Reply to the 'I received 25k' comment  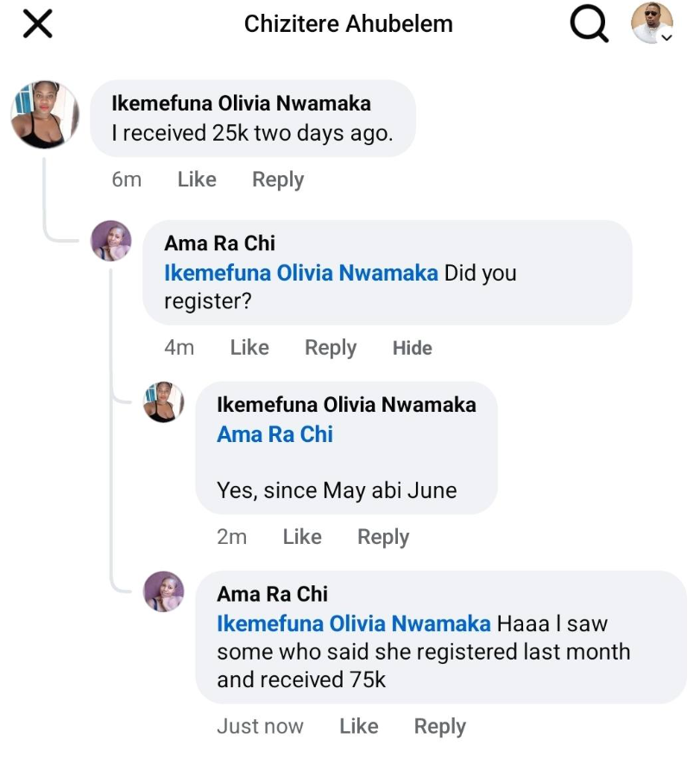[278, 180]
